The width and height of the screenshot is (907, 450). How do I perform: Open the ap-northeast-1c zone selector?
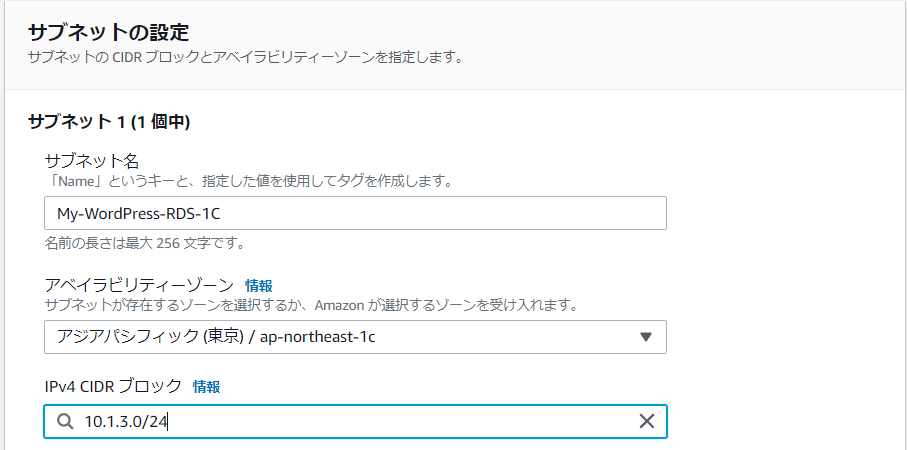click(355, 337)
